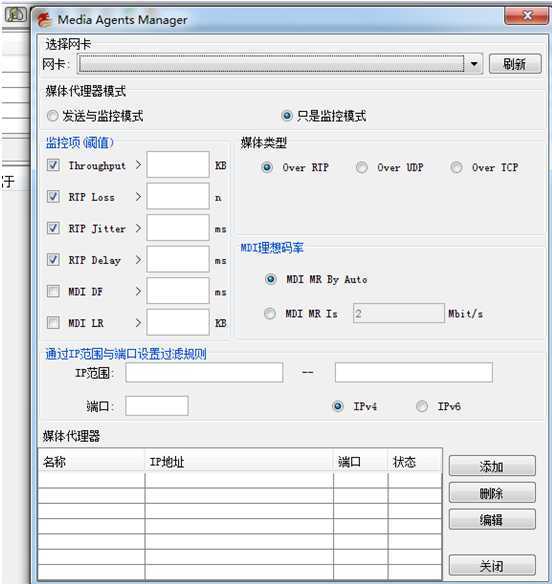Click the 名称 column header
The width and height of the screenshot is (552, 584).
(x=91, y=462)
